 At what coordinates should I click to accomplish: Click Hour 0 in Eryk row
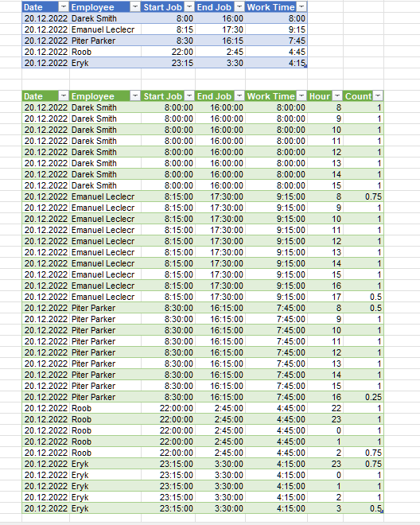tap(325, 475)
